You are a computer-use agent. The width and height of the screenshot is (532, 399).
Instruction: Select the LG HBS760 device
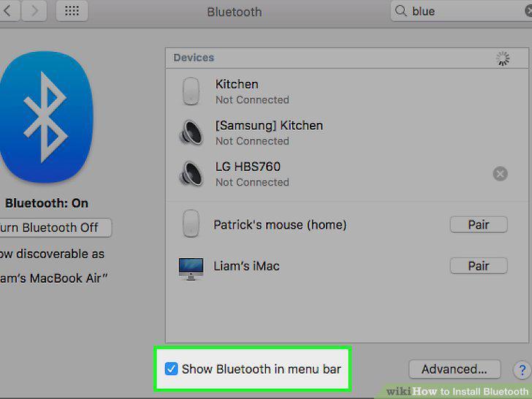pos(346,174)
